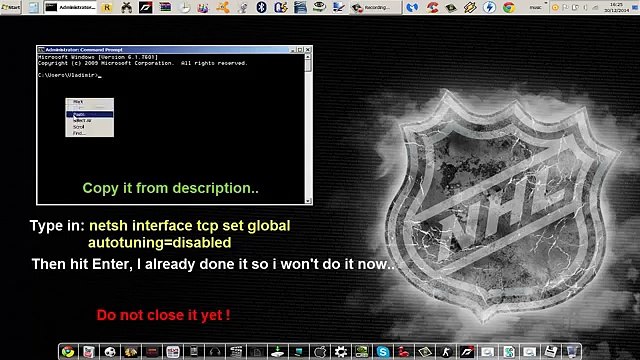
Task: Open Google Chrome from the top taskbar
Action: pos(509,7)
